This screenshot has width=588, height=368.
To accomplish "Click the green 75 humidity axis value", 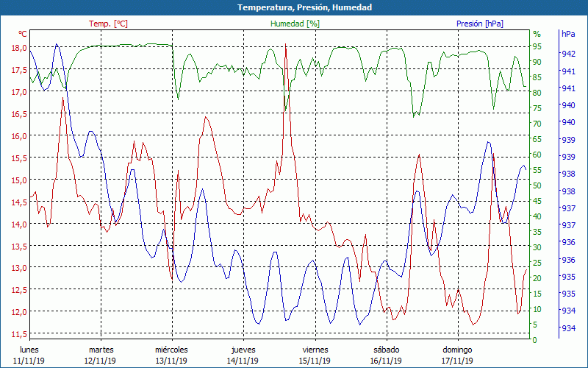I will click(537, 108).
